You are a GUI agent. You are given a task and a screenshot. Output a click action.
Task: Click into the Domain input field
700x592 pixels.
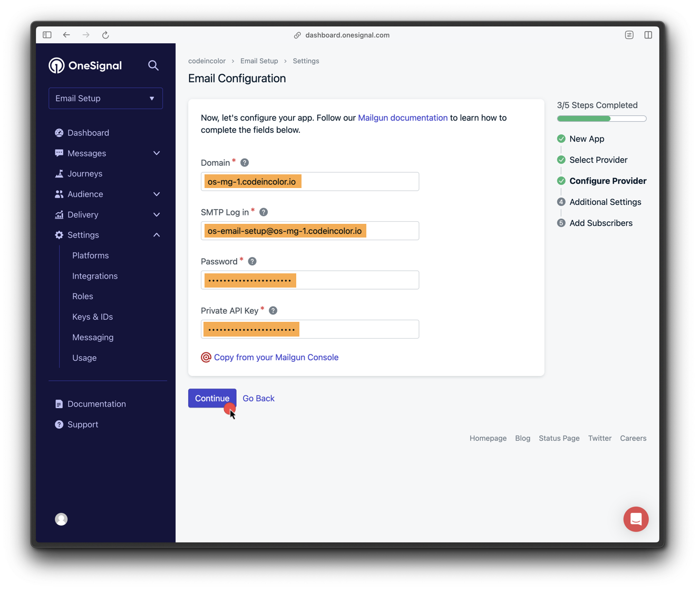point(310,182)
